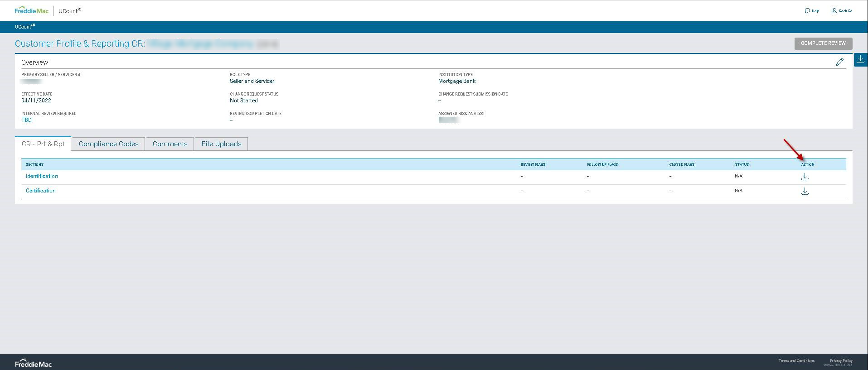Click the Review Flags column header
The width and height of the screenshot is (868, 370).
pos(533,164)
